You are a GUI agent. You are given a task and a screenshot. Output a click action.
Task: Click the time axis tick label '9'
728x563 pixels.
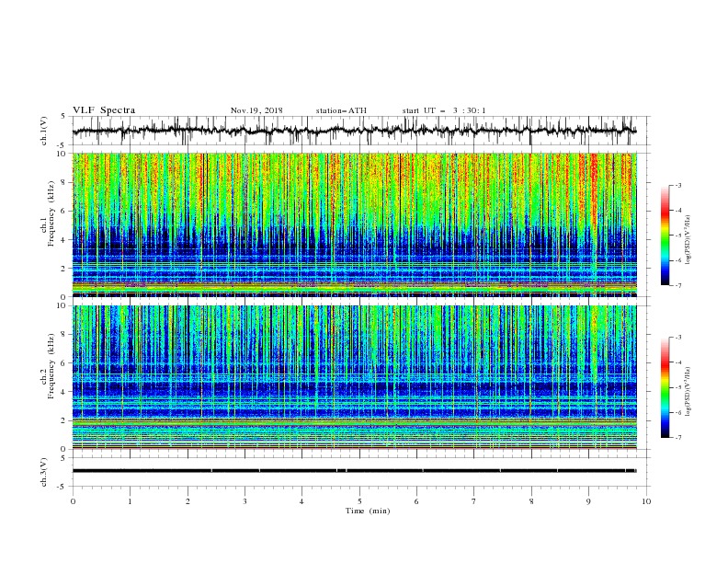coord(588,501)
